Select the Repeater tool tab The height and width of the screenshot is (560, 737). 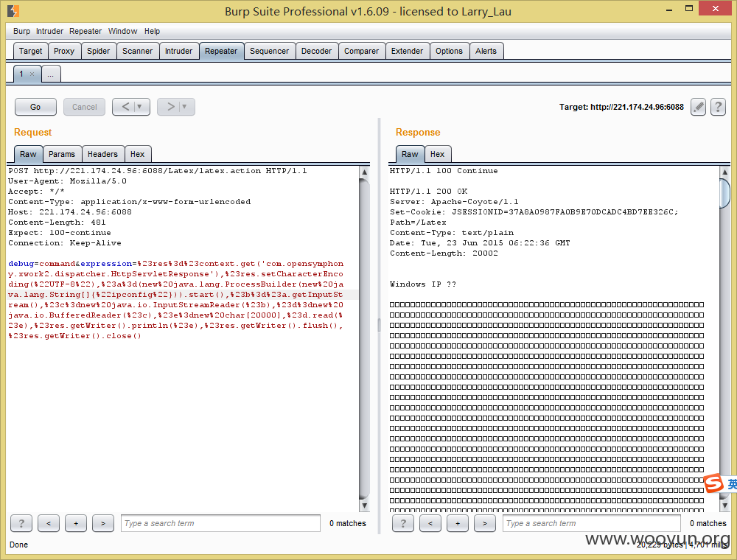(221, 51)
